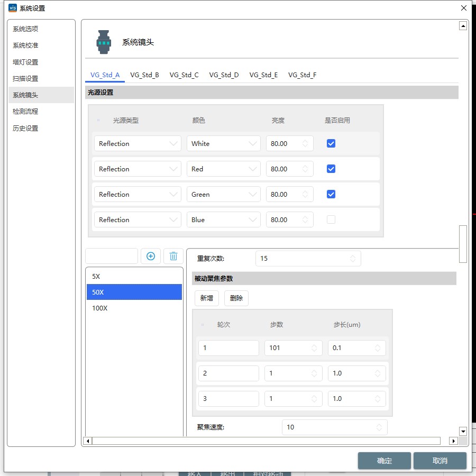Uncheck the White light enabled checkbox
This screenshot has height=476, width=476.
tap(331, 143)
